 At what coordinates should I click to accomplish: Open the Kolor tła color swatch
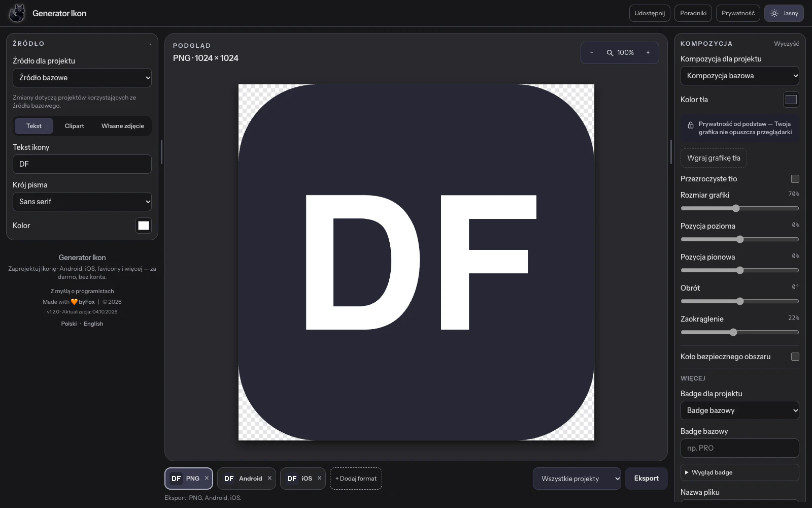(x=791, y=100)
